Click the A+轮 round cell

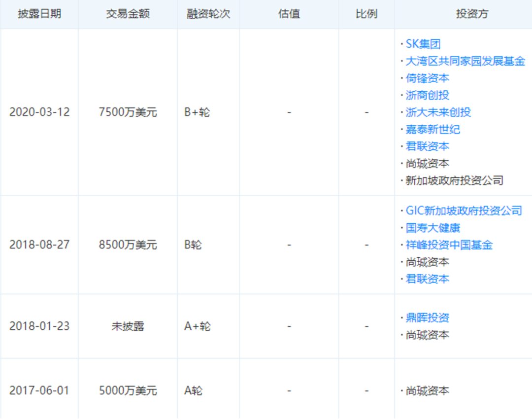coord(197,326)
